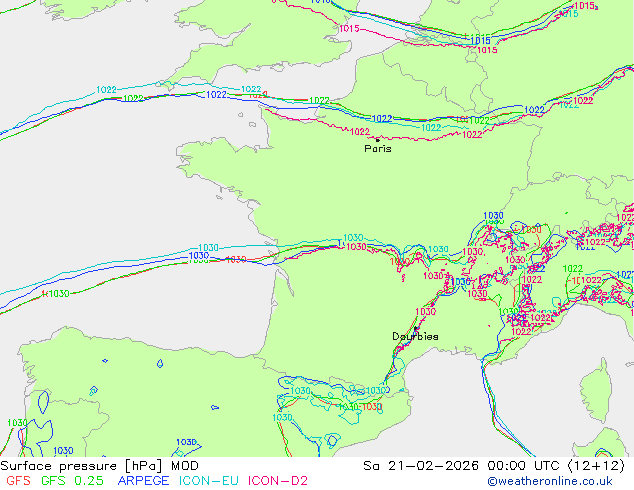Click the Dourbies location label
Screen dimensions: 634x490
415,336
